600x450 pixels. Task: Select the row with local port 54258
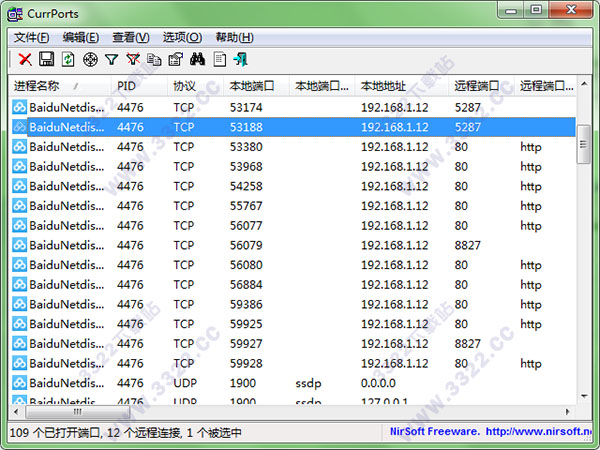pyautogui.click(x=293, y=186)
